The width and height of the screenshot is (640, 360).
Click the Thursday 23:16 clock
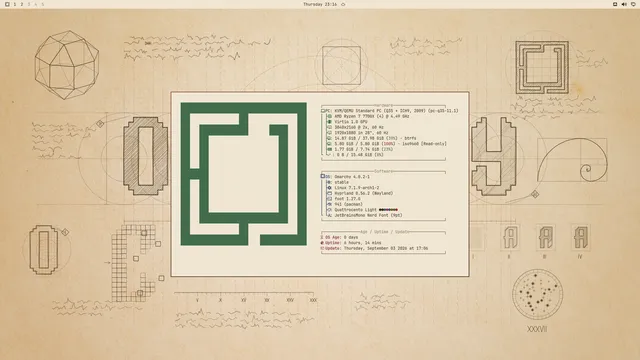(x=320, y=4)
